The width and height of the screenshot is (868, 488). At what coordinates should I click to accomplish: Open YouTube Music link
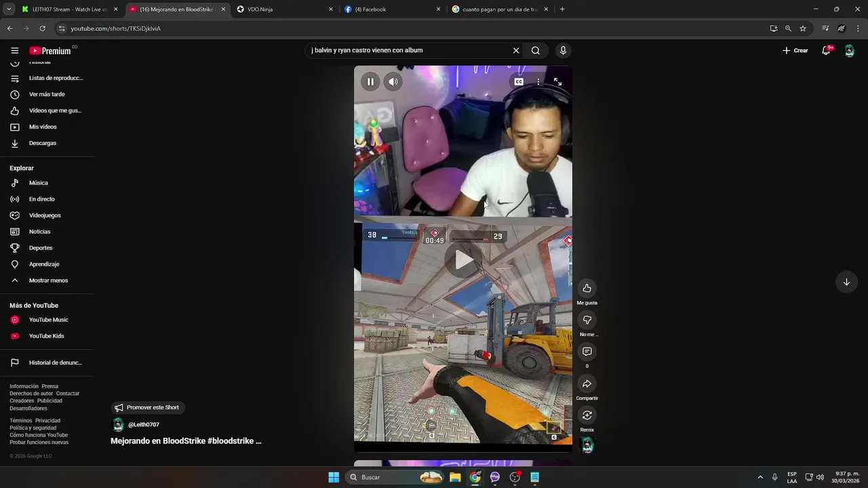pyautogui.click(x=47, y=320)
